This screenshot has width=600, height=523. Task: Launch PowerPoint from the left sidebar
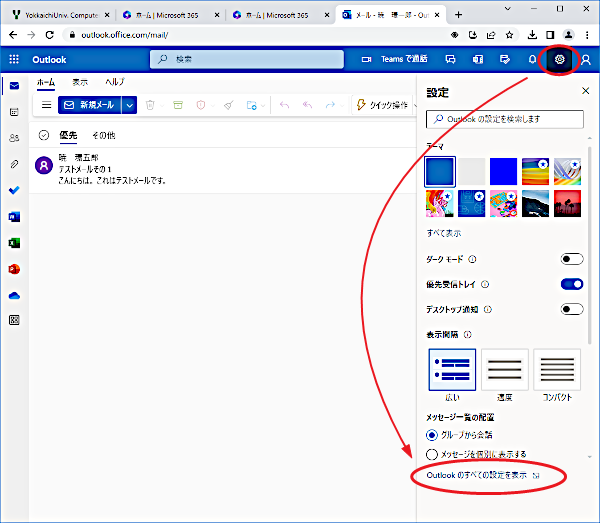14,269
